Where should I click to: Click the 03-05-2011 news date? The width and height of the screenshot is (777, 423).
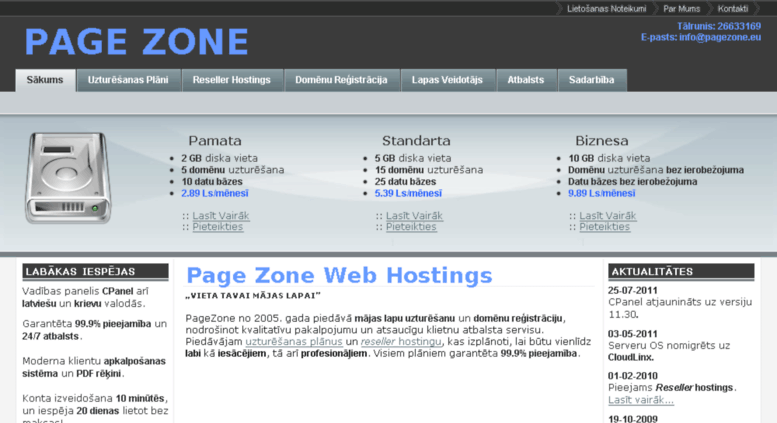click(632, 334)
